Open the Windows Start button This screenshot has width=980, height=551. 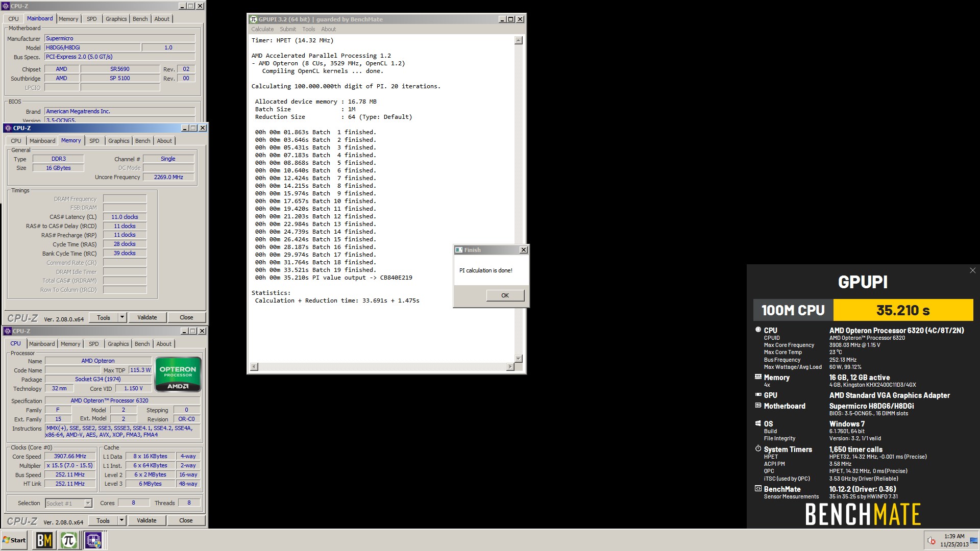click(x=14, y=540)
